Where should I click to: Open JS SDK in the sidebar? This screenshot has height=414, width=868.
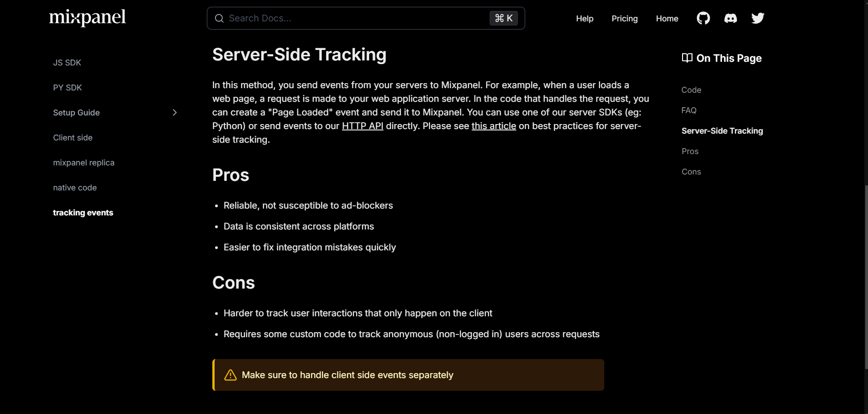click(x=67, y=63)
